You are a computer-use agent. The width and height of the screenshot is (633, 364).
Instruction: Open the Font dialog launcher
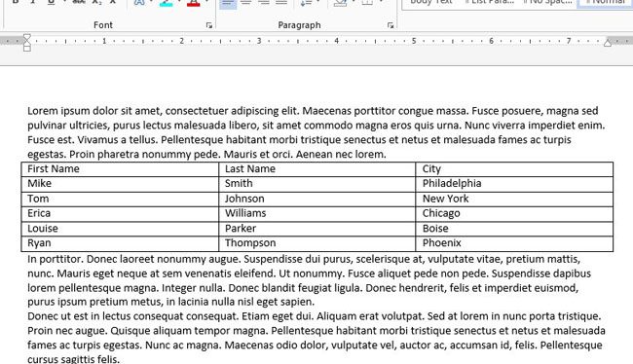208,25
